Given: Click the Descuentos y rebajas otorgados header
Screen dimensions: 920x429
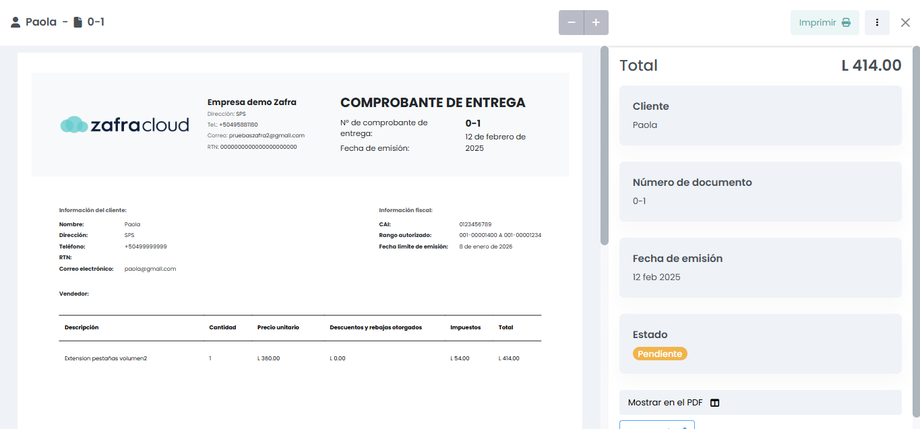Looking at the screenshot, I should point(376,327).
